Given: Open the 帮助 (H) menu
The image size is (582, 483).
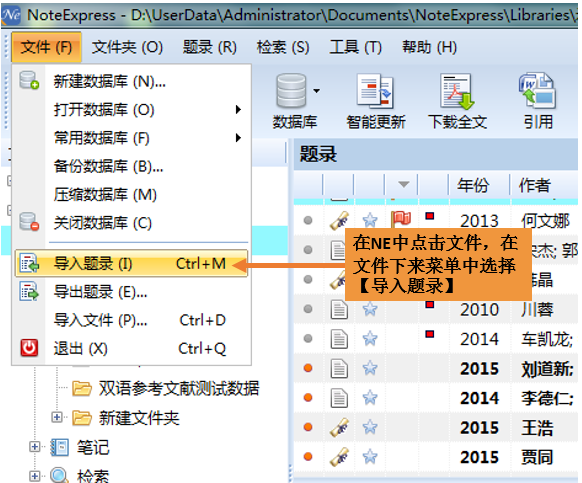Looking at the screenshot, I should pos(429,47).
